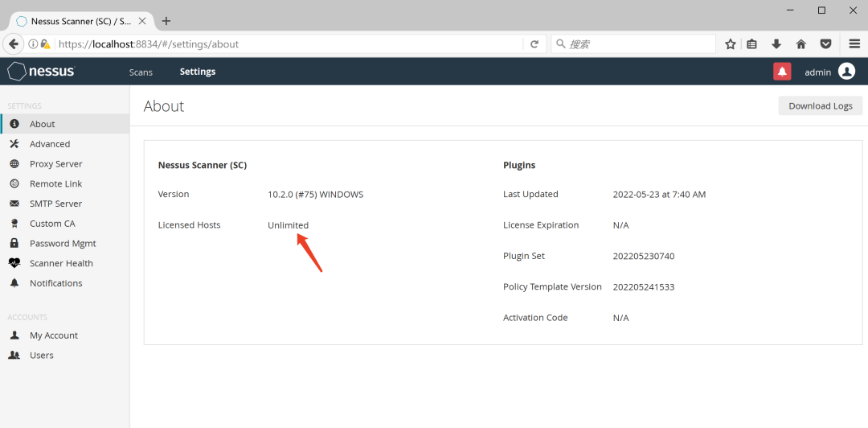Open the Remote Link settings
868x428 pixels.
click(65, 183)
